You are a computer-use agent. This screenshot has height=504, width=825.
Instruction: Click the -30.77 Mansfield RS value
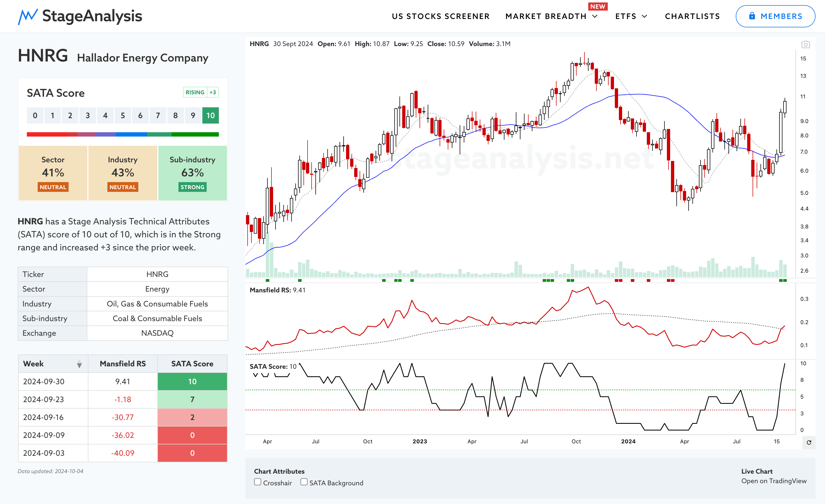(x=123, y=417)
